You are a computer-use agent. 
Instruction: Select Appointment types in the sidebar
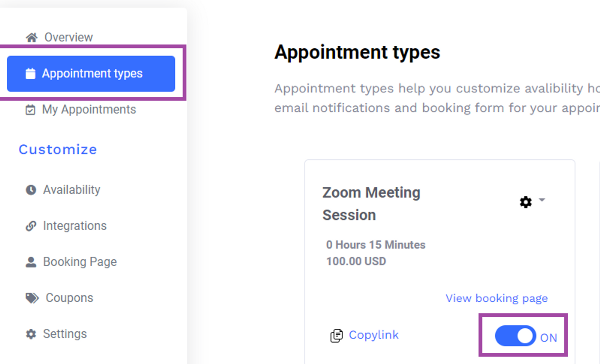(x=91, y=73)
